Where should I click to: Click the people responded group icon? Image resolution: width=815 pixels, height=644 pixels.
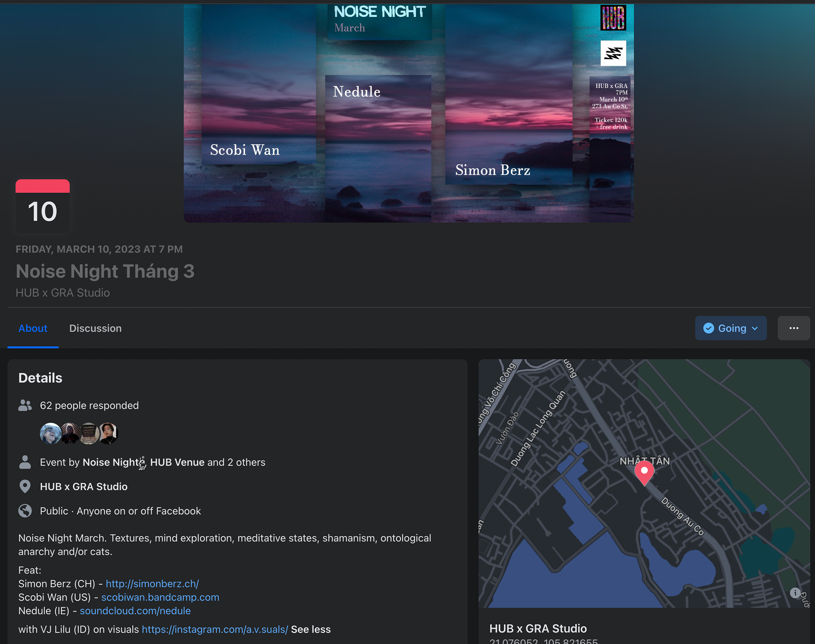[x=25, y=406]
